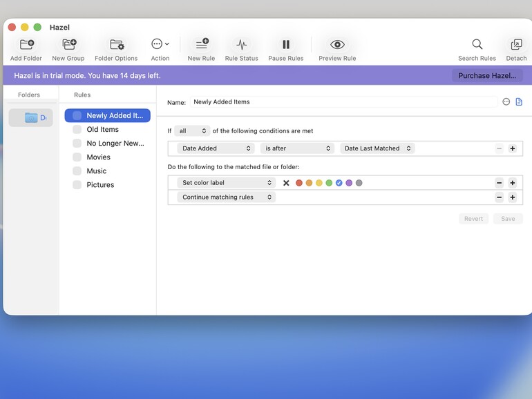This screenshot has width=532, height=399.
Task: Click the Add Folder toolbar icon
Action: [26, 44]
